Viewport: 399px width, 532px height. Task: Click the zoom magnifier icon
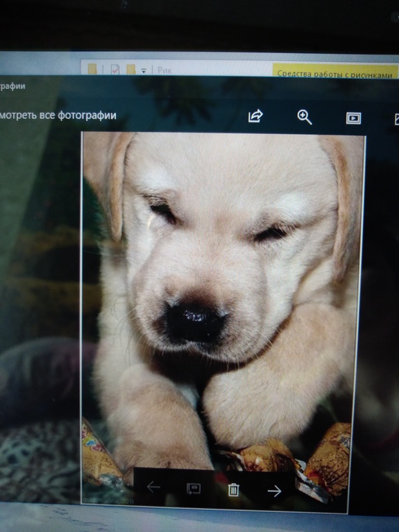304,117
